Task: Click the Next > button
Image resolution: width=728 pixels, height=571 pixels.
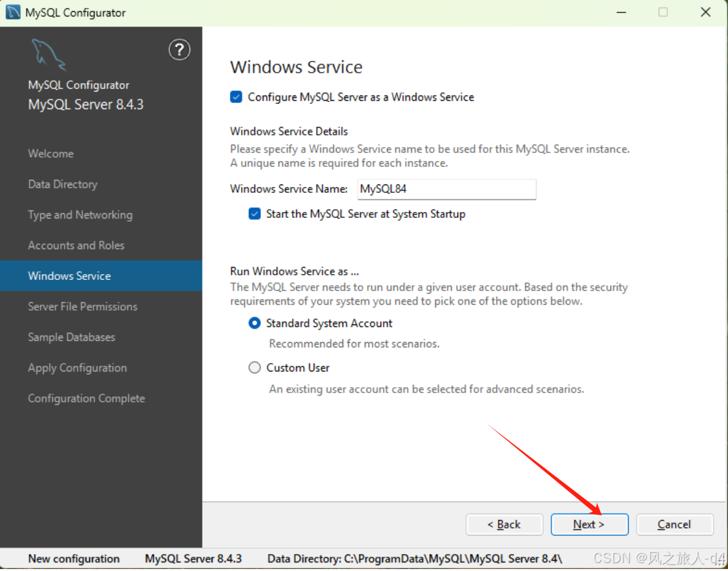Action: click(589, 525)
